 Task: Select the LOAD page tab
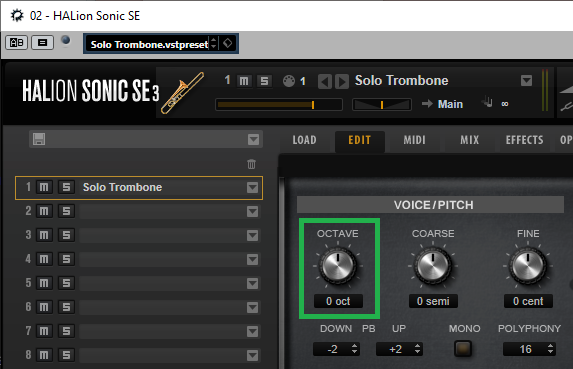pos(304,140)
